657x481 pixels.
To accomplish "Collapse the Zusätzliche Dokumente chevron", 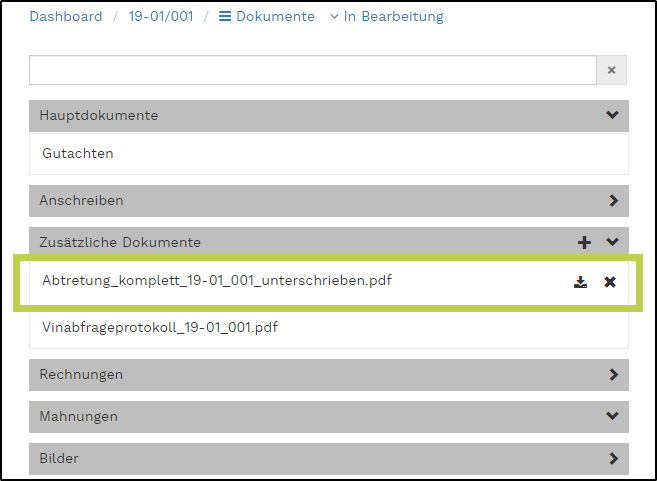I will [x=613, y=242].
